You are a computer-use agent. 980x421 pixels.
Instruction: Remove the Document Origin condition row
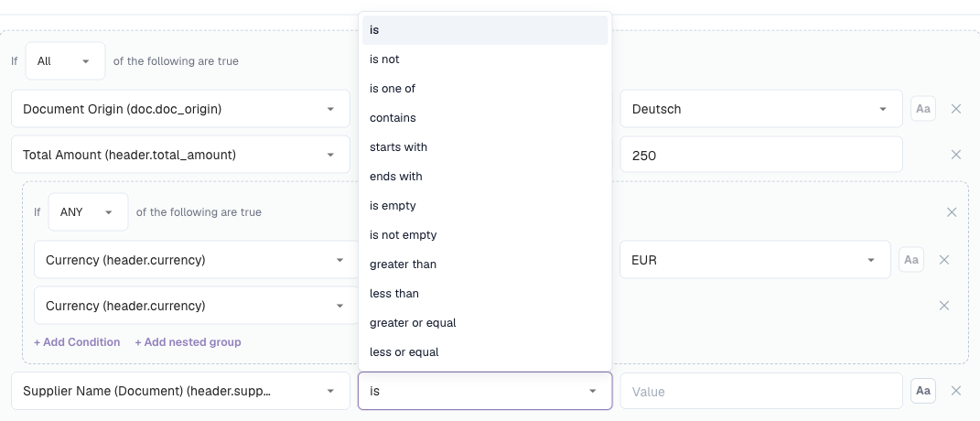pyautogui.click(x=955, y=109)
